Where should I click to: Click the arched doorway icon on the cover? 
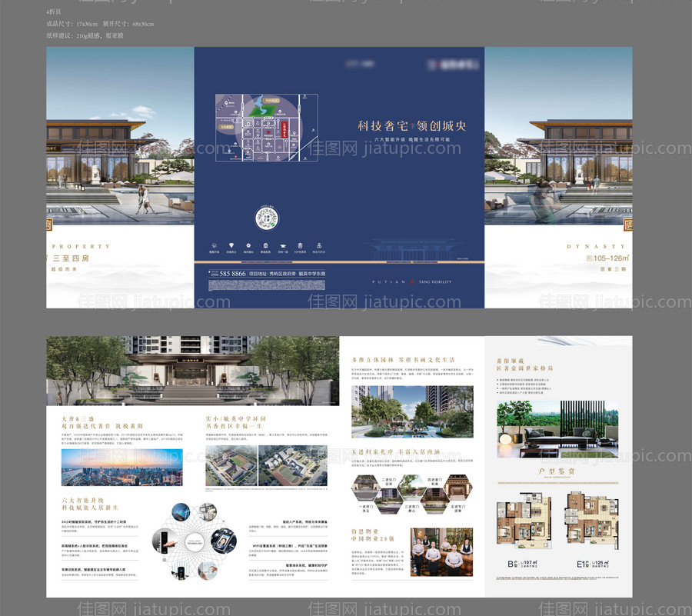click(x=265, y=245)
